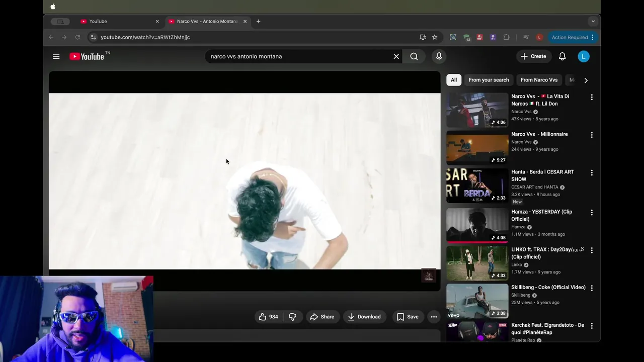Select the All filter chip
The image size is (644, 362).
pos(454,80)
